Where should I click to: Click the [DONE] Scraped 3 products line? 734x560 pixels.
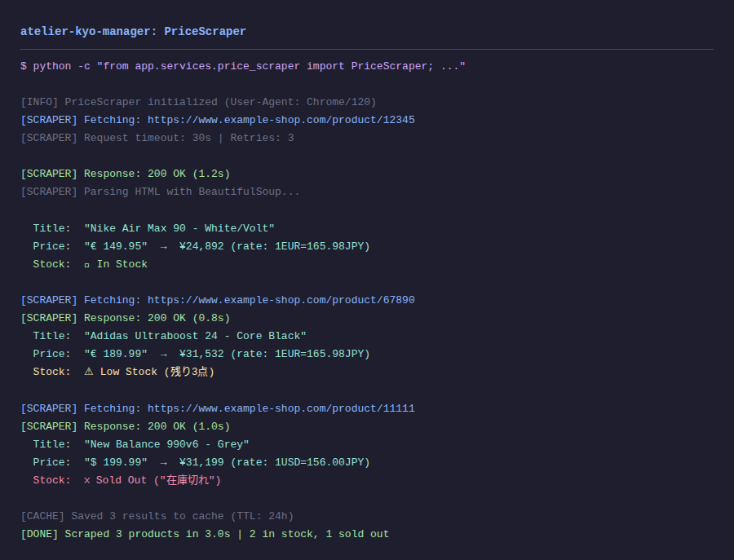point(205,534)
